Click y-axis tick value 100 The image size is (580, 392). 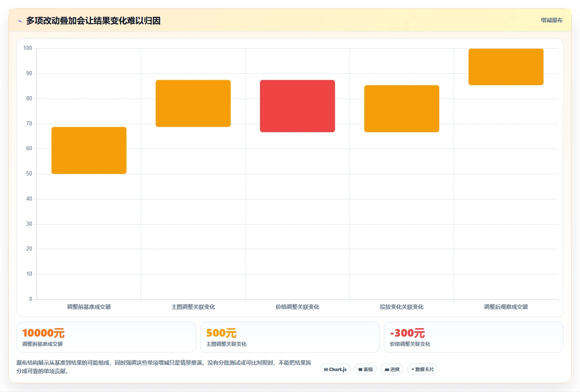[x=28, y=48]
